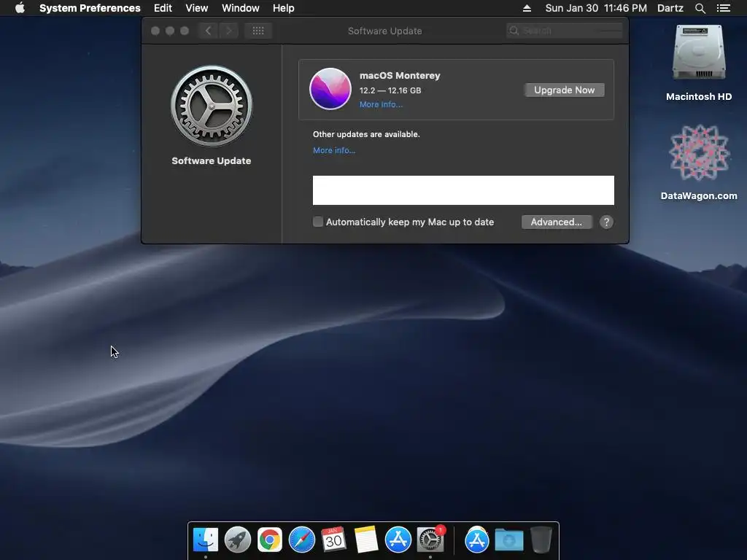Select the DataWagon.com desktop icon

pyautogui.click(x=699, y=162)
